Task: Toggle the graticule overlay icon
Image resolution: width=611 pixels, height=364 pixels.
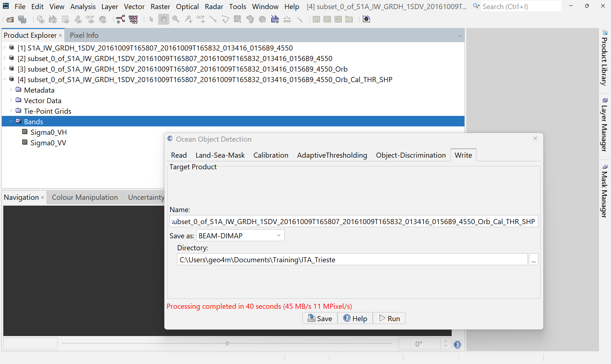Action: [65, 20]
